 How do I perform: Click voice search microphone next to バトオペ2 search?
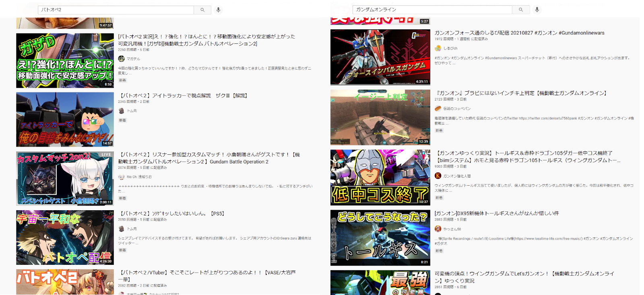coord(218,10)
